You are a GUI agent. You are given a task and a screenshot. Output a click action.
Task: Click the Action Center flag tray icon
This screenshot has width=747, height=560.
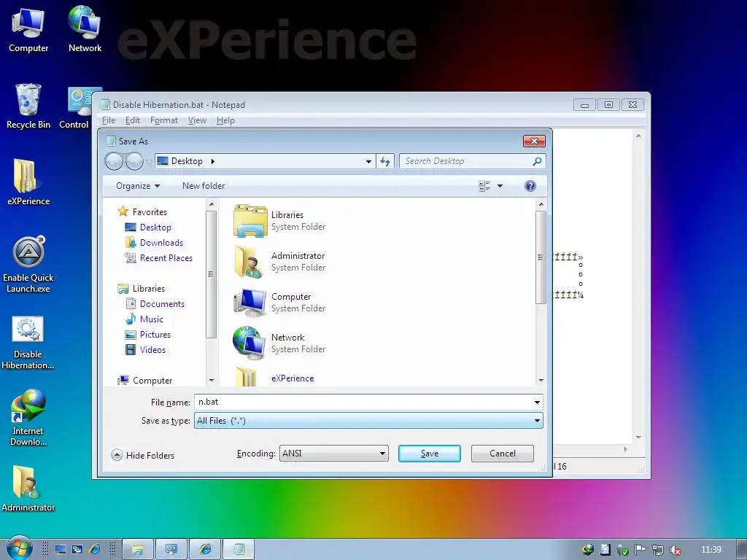click(x=640, y=550)
